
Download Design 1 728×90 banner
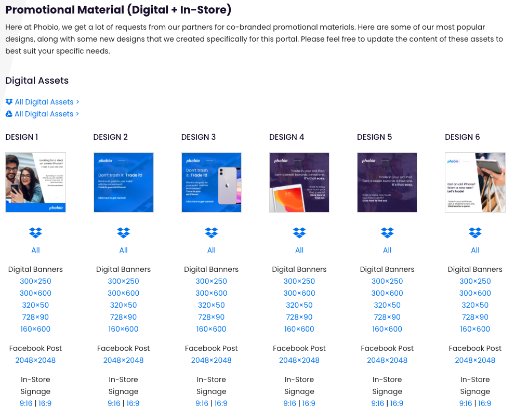click(35, 317)
